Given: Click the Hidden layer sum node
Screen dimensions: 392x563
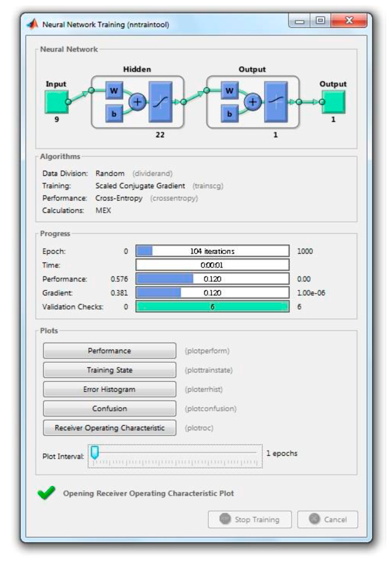Looking at the screenshot, I should tap(137, 102).
